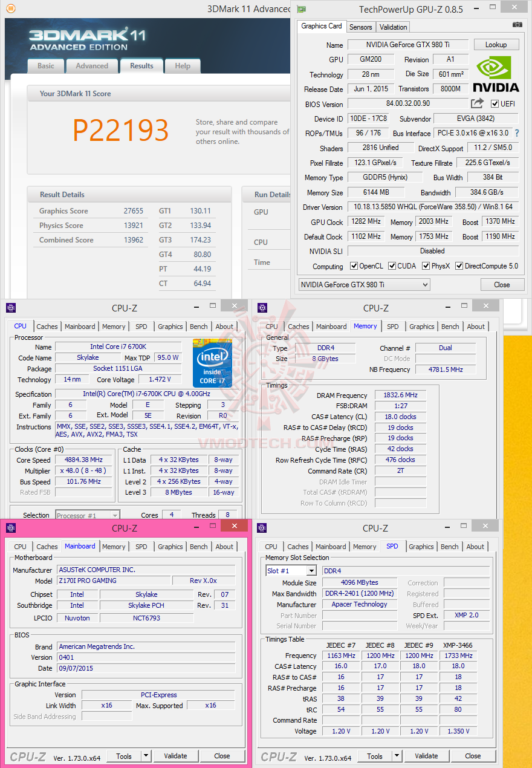Screen dimensions: 532x768
Task: Click the CPU-Z logotype in the SPD window
Action: point(278,757)
